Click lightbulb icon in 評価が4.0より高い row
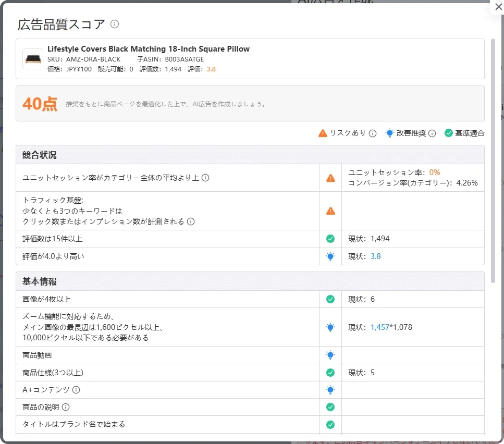 click(x=330, y=256)
